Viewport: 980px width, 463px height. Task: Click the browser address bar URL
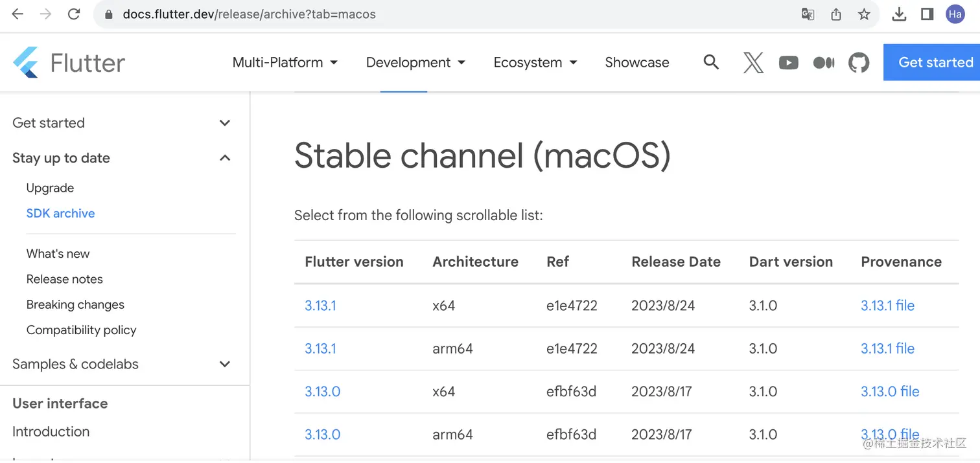click(x=249, y=14)
